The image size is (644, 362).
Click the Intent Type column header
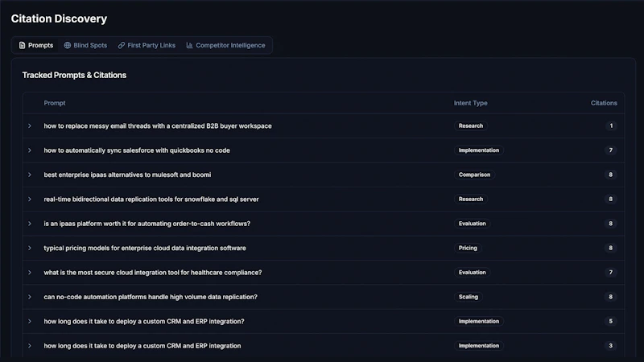(x=471, y=103)
